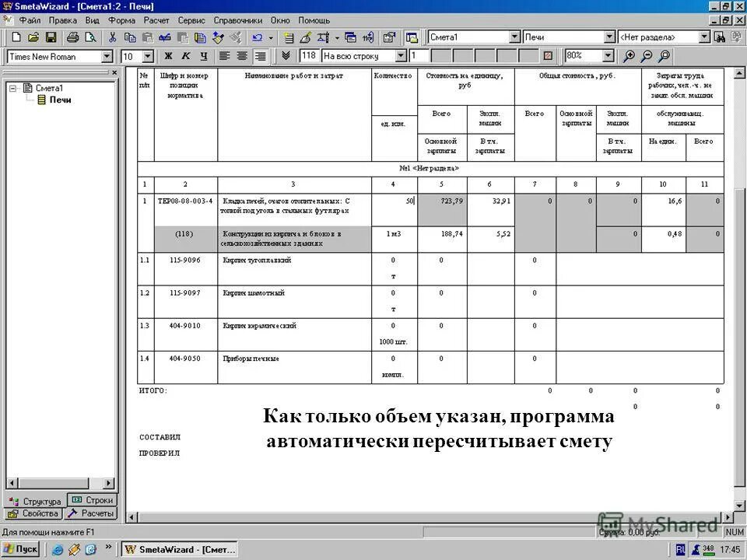This screenshot has height=560, width=747.
Task: Collapse the Смета1 tree node
Action: pos(13,88)
